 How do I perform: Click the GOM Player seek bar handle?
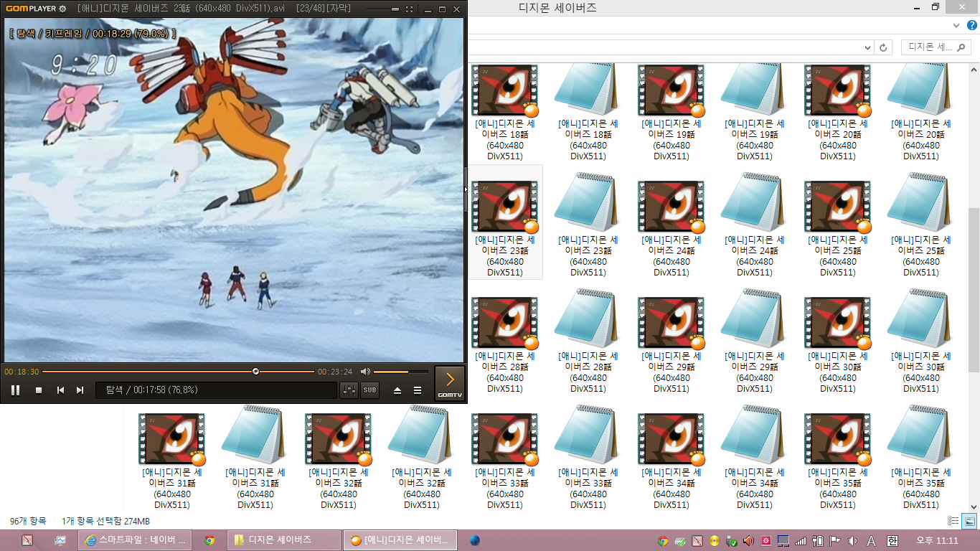pyautogui.click(x=255, y=372)
